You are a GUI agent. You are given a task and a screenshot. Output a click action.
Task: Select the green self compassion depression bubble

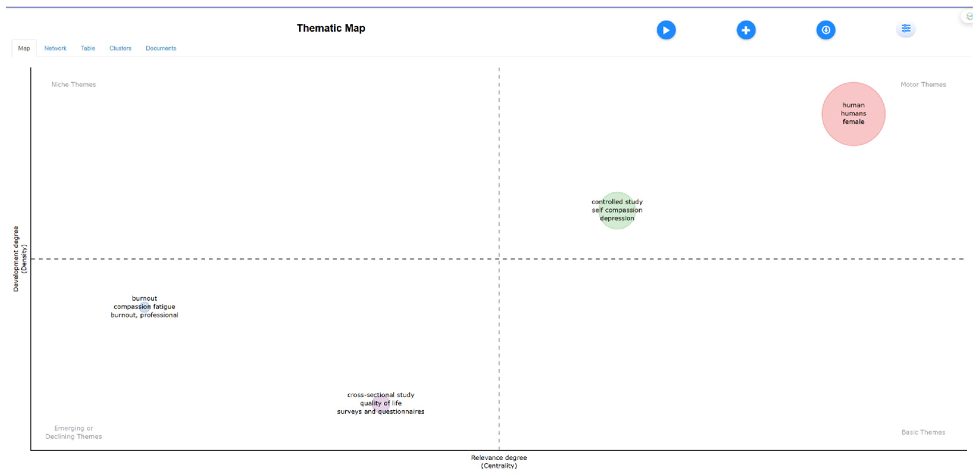617,210
